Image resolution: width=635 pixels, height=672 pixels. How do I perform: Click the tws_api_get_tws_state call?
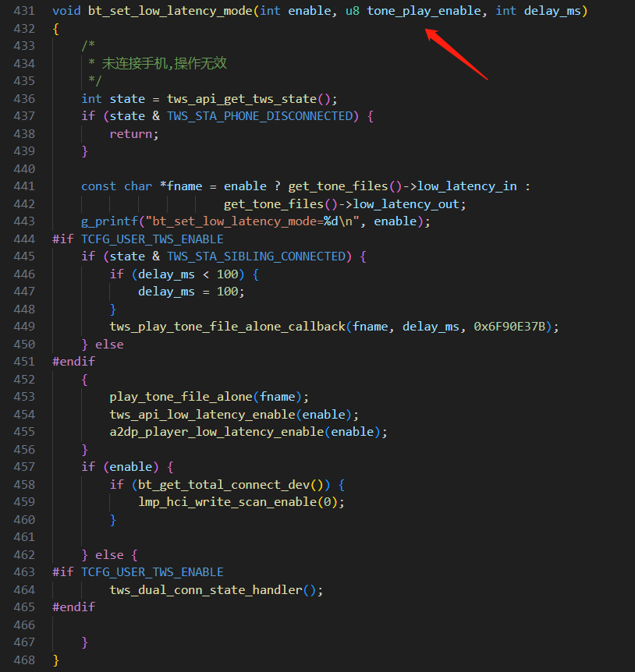tap(242, 99)
